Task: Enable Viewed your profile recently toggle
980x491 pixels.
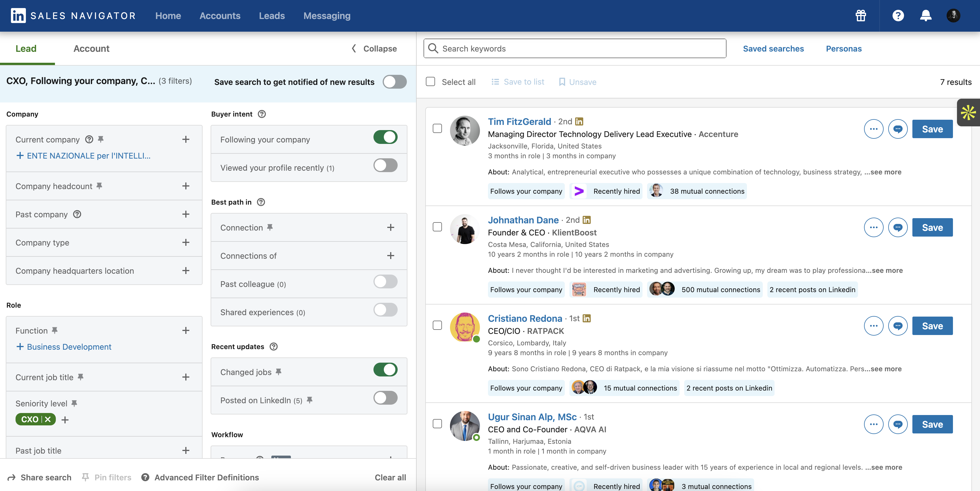Action: pyautogui.click(x=385, y=165)
